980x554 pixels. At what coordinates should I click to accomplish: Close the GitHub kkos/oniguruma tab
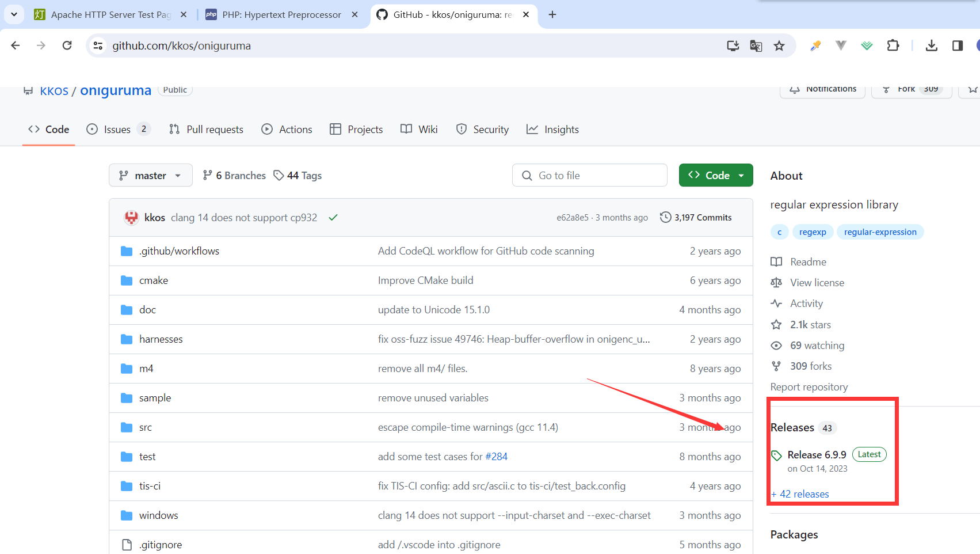[x=526, y=14]
